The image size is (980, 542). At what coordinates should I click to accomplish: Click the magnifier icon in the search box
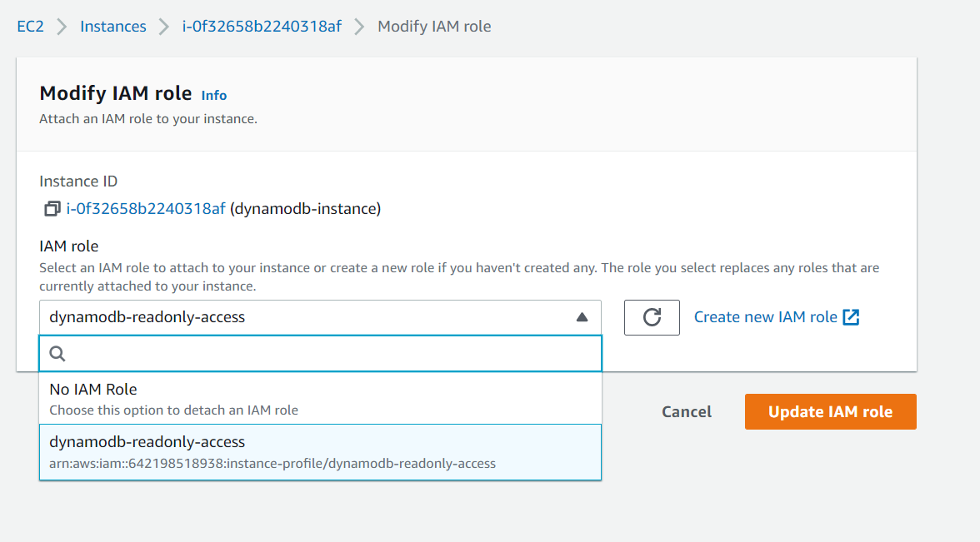pyautogui.click(x=57, y=353)
